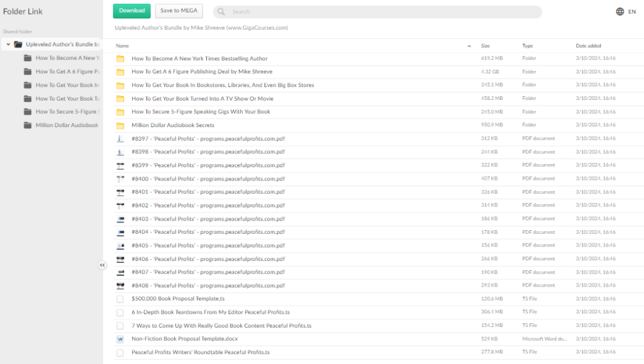The height and width of the screenshot is (364, 644).
Task: Collapse the left sidebar panel
Action: point(103,265)
